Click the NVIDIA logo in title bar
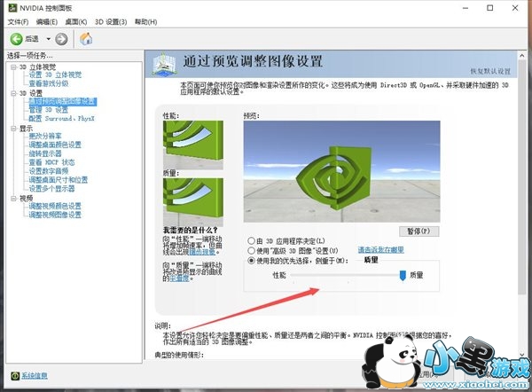 pos(12,7)
